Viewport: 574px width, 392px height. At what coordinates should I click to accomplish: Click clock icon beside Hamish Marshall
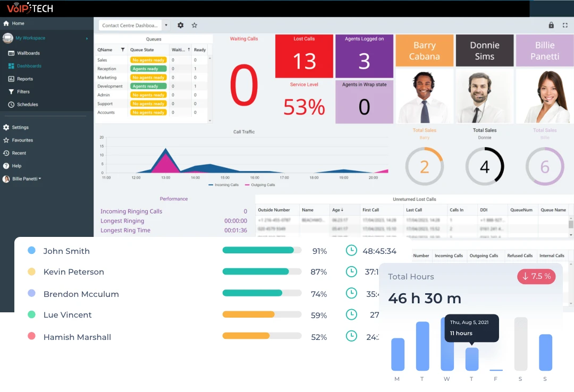pyautogui.click(x=351, y=336)
